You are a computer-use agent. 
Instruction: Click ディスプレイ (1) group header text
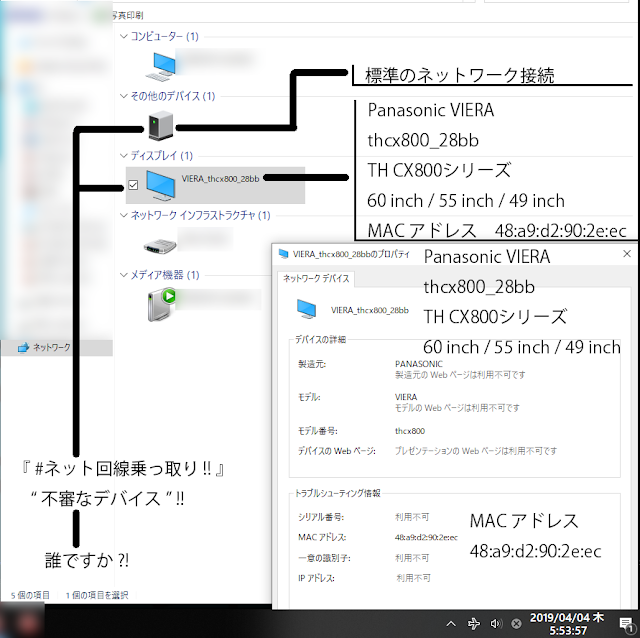coord(162,156)
